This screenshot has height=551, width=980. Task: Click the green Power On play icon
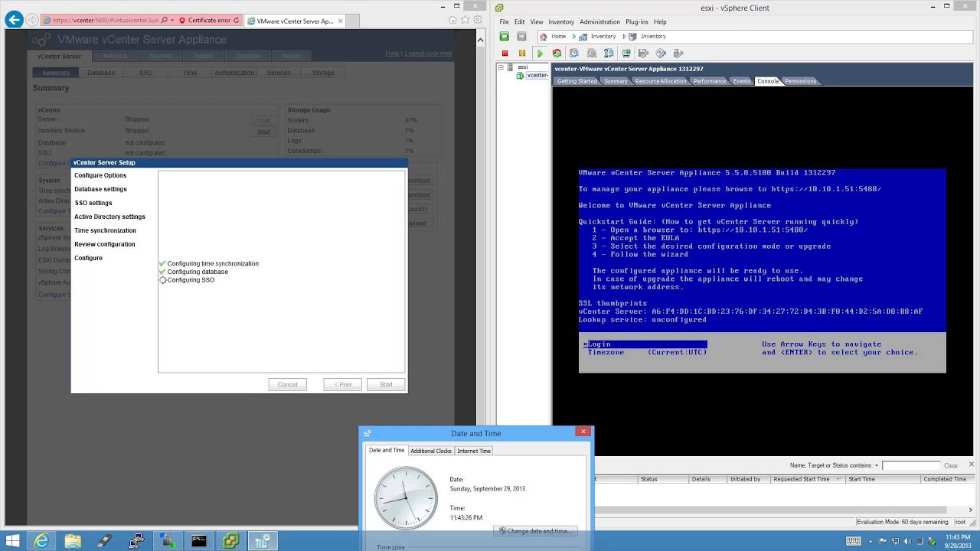pos(540,54)
